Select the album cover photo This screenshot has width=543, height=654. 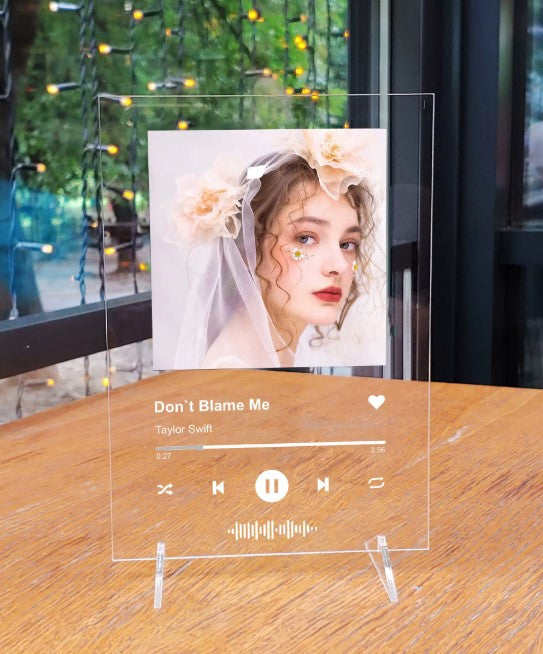click(x=268, y=249)
